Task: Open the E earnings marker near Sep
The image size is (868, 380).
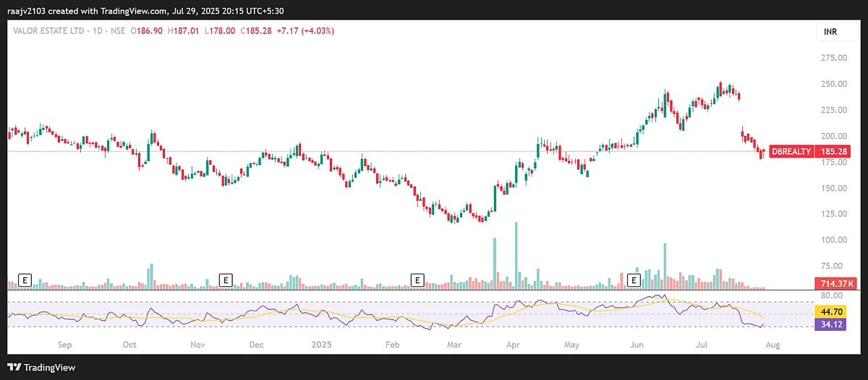Action: pyautogui.click(x=26, y=279)
